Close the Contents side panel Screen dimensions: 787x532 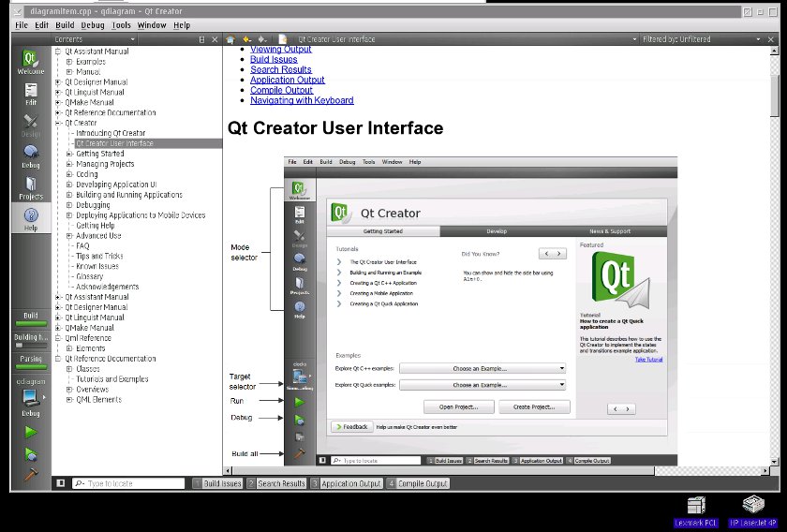(x=215, y=39)
